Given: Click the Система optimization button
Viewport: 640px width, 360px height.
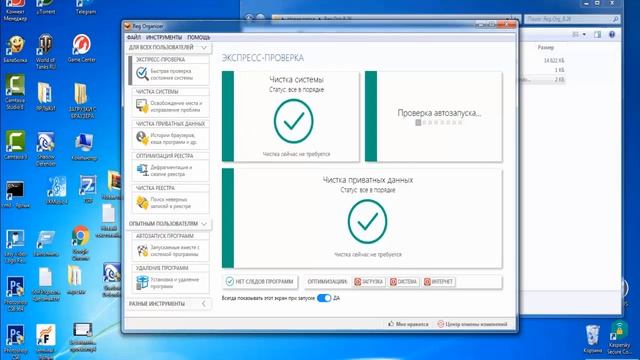Looking at the screenshot, I should point(404,282).
